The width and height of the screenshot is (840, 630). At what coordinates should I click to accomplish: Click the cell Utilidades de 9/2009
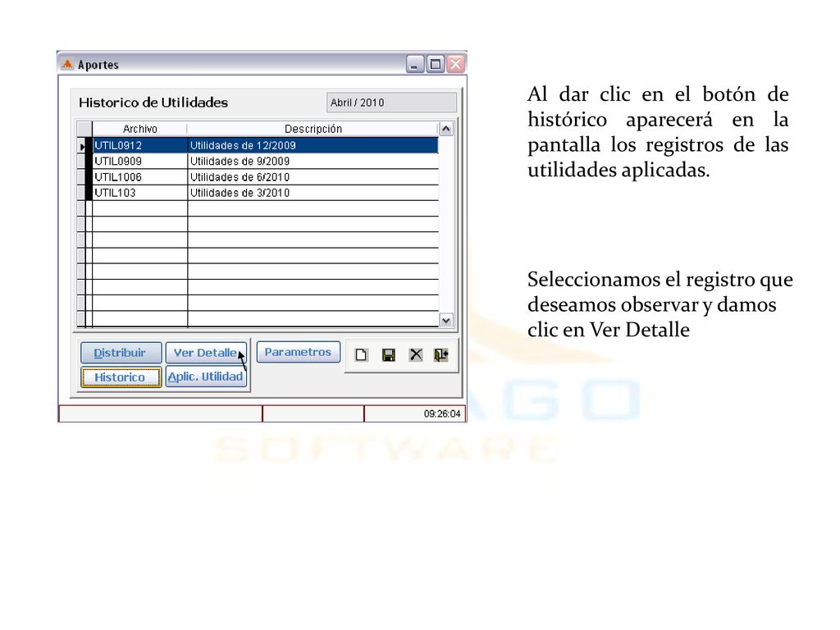click(313, 162)
